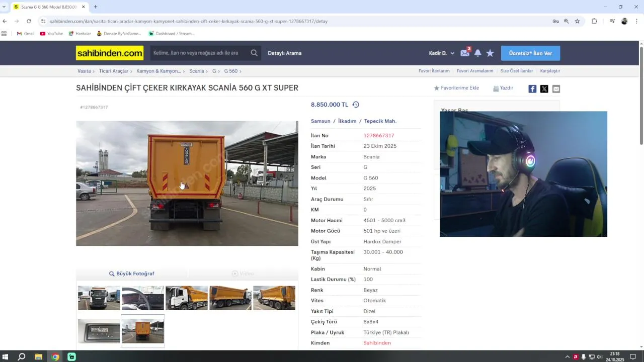This screenshot has width=644, height=362.
Task: Open G 560 breadcrumb
Action: (231, 71)
